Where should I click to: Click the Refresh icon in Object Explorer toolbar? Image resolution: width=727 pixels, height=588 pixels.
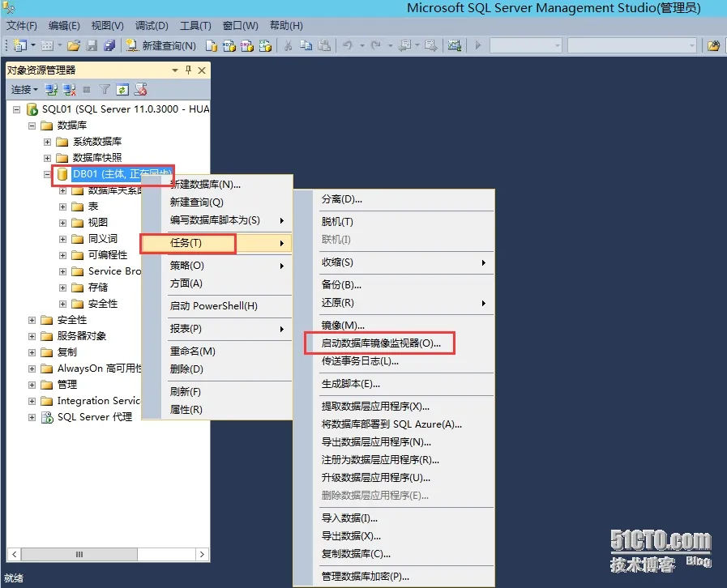122,89
